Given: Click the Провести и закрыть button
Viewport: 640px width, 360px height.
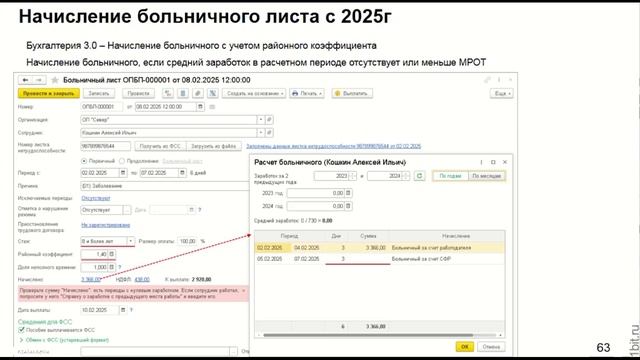Looking at the screenshot, I should click(x=49, y=93).
